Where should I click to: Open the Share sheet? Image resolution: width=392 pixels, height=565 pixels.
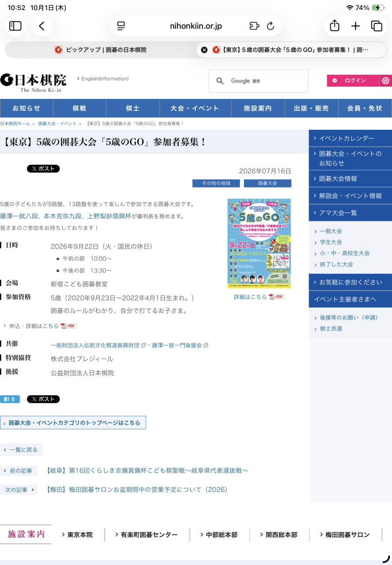[335, 26]
